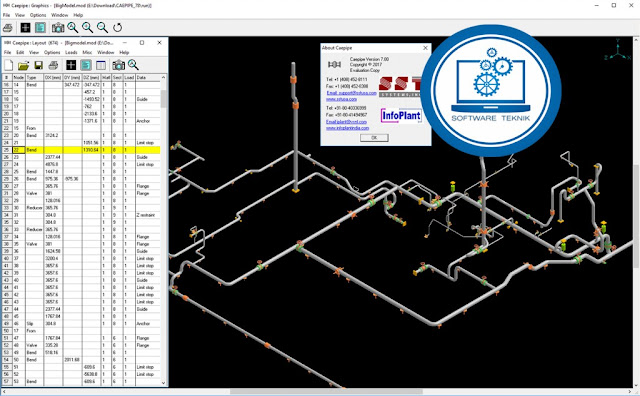Select the 4876.8 DX value
Screen dimensions: 640x396
tap(53, 165)
